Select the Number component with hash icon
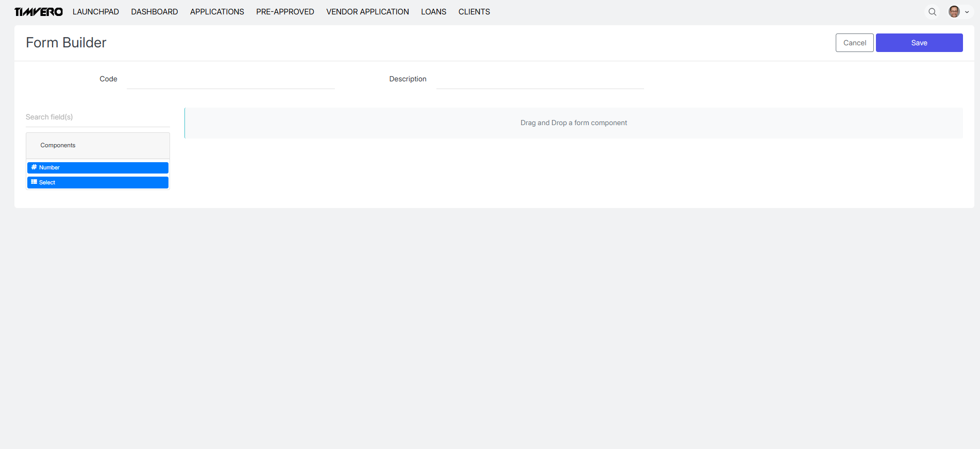This screenshot has width=980, height=449. (x=97, y=168)
